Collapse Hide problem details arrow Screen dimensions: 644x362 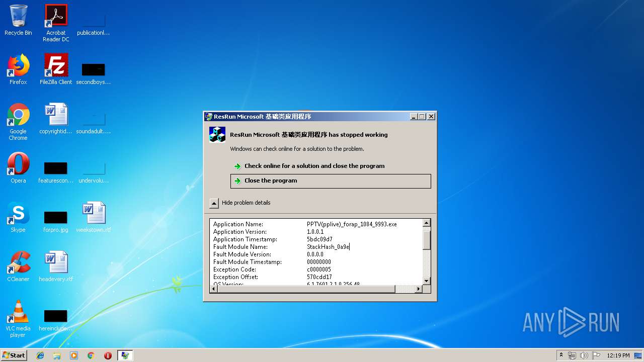coord(214,203)
